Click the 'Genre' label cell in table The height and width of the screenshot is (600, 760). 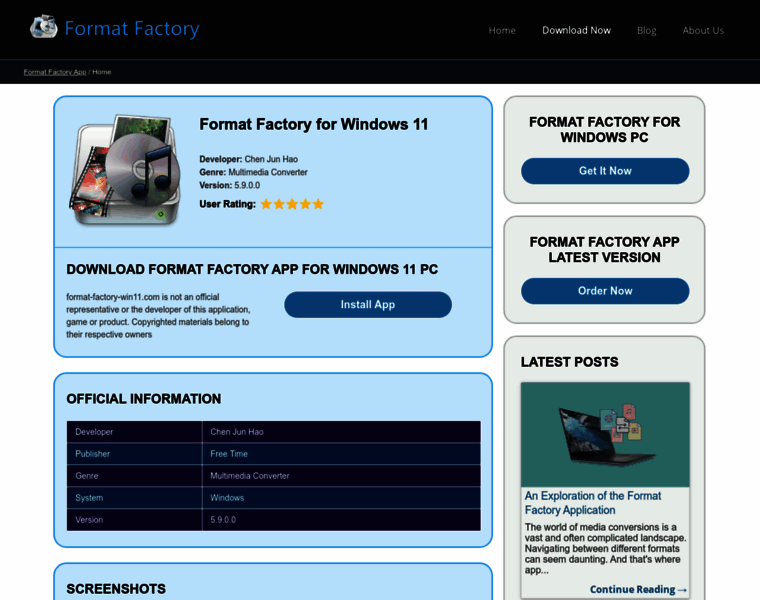(134, 475)
